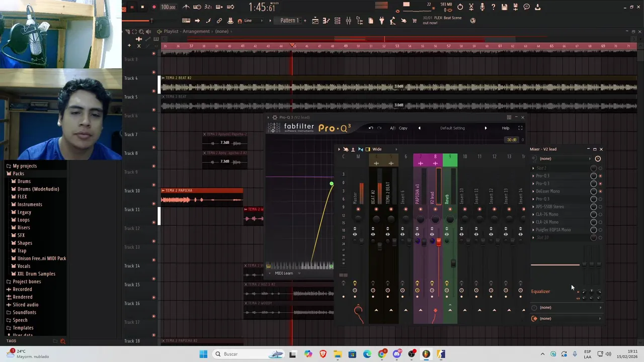Add a new pattern with the plus button
The width and height of the screenshot is (644, 362).
click(304, 21)
